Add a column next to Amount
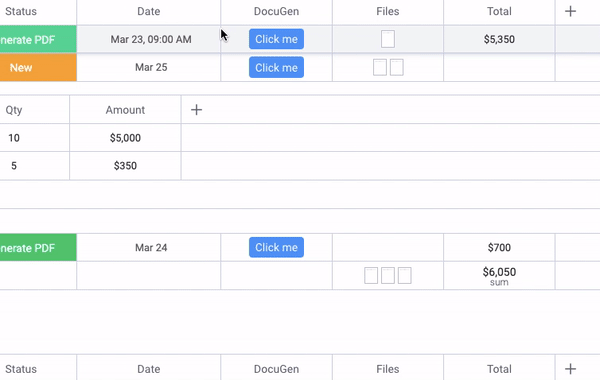The width and height of the screenshot is (600, 380). (x=196, y=110)
